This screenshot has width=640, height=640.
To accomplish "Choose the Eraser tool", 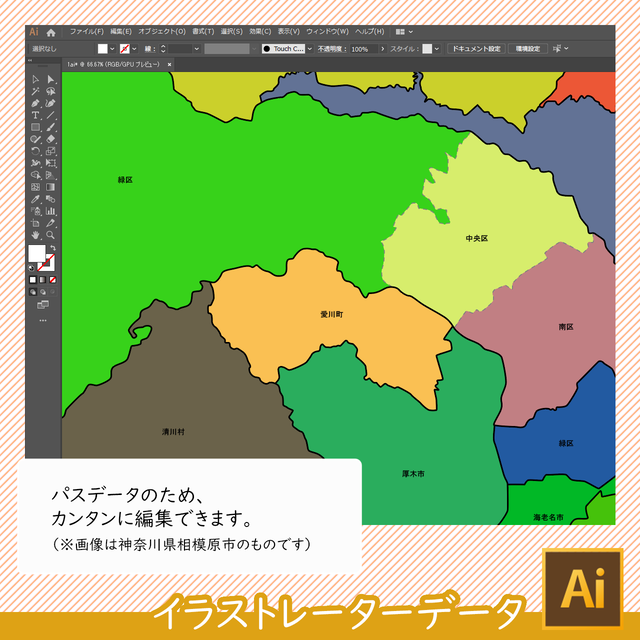I will click(x=51, y=139).
